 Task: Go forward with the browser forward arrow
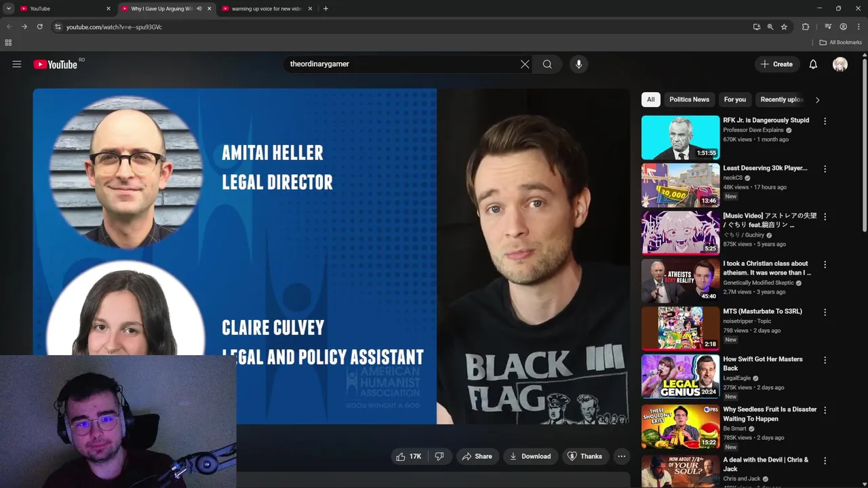[24, 26]
